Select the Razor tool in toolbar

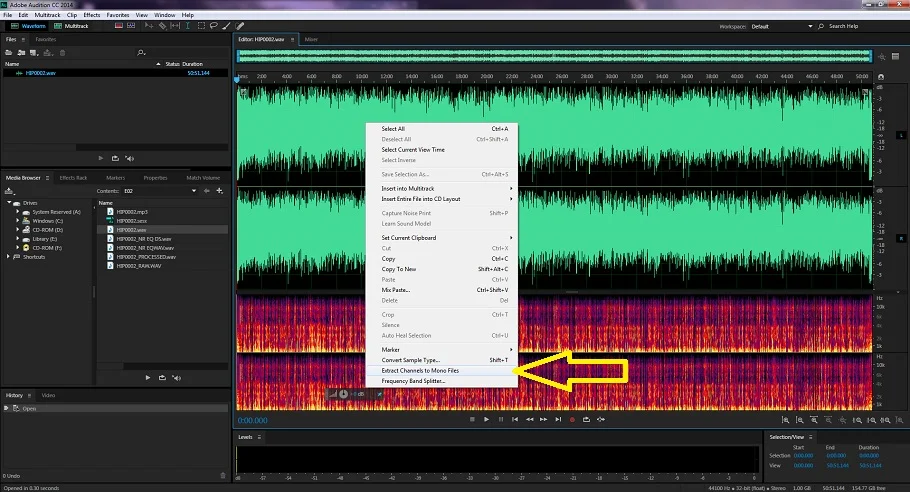[162, 26]
